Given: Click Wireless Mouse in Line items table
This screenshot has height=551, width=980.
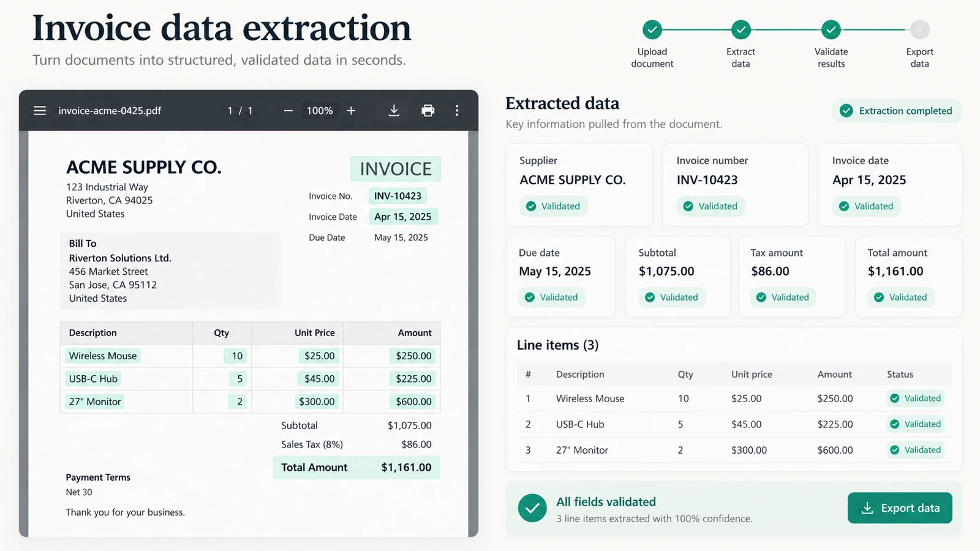Looking at the screenshot, I should pos(590,399).
